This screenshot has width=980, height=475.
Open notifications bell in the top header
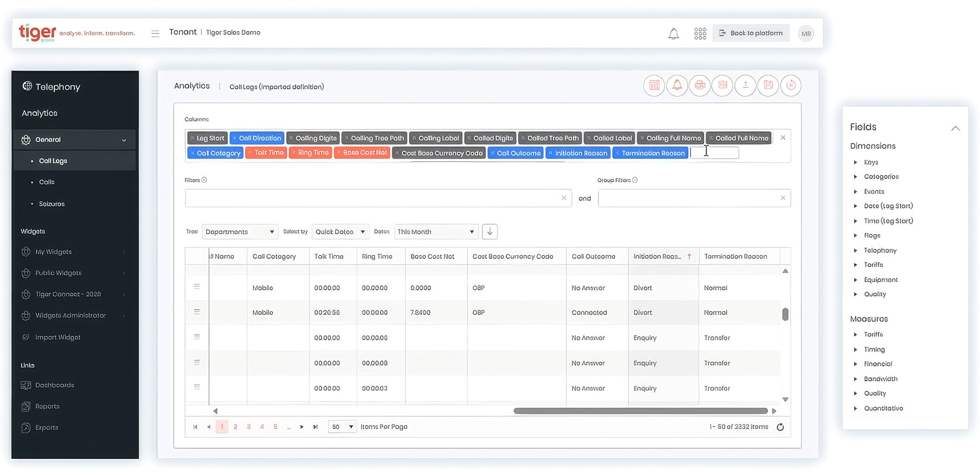pyautogui.click(x=673, y=34)
